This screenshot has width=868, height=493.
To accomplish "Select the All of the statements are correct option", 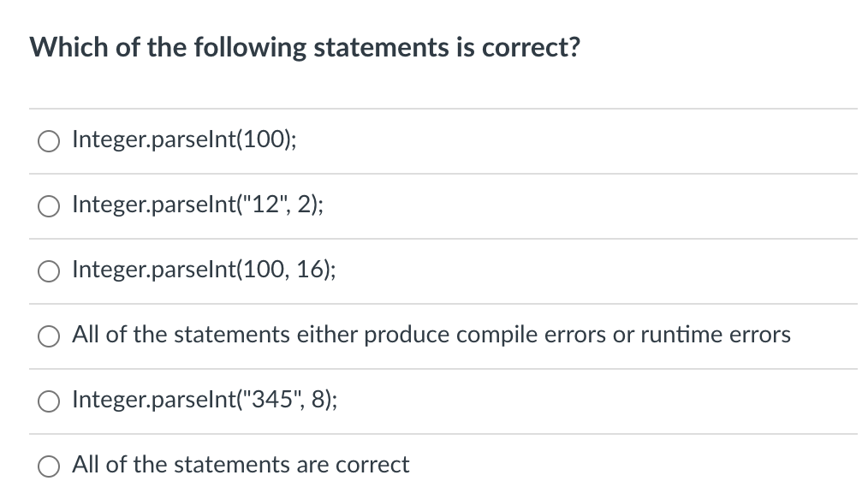I will (49, 466).
